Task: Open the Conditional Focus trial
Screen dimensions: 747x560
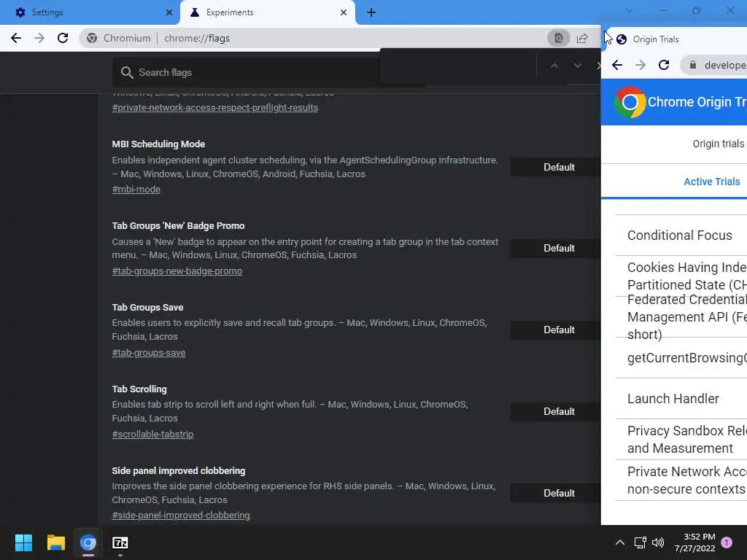Action: [681, 236]
